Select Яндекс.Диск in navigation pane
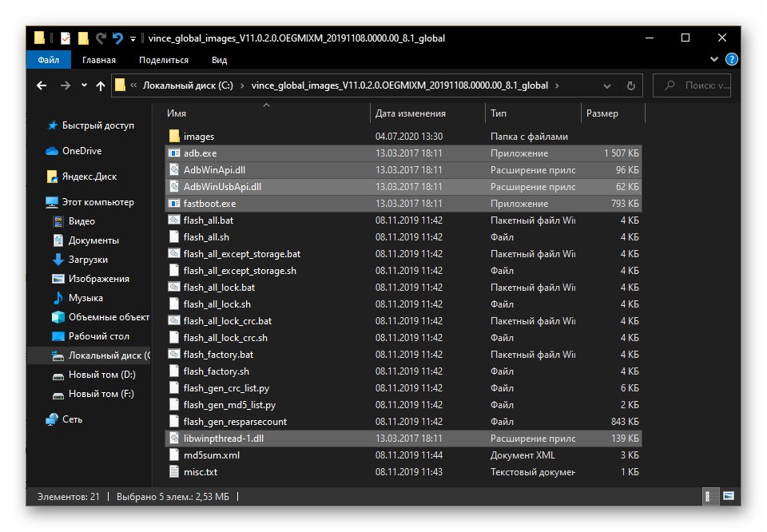767x532 pixels. [x=81, y=177]
